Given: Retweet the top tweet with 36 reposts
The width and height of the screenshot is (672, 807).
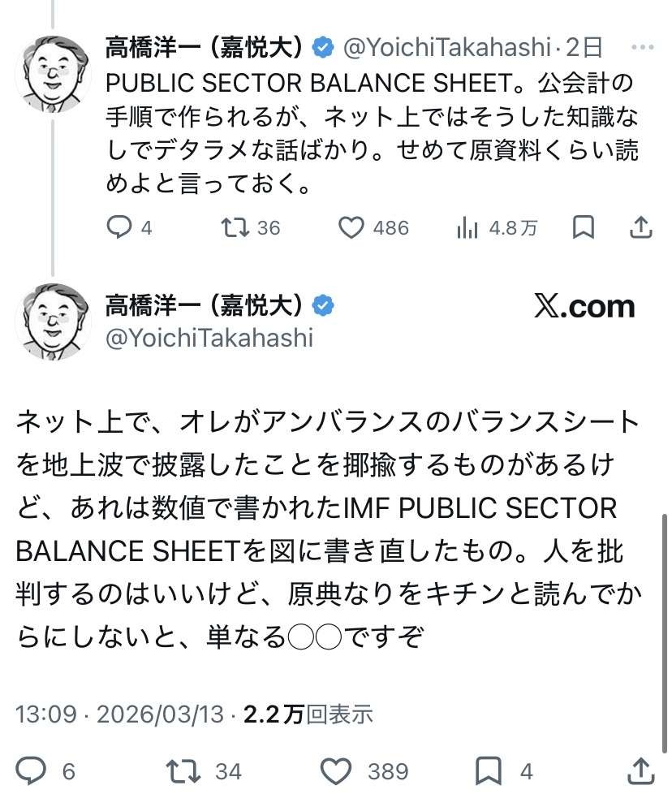Looking at the screenshot, I should 235,228.
